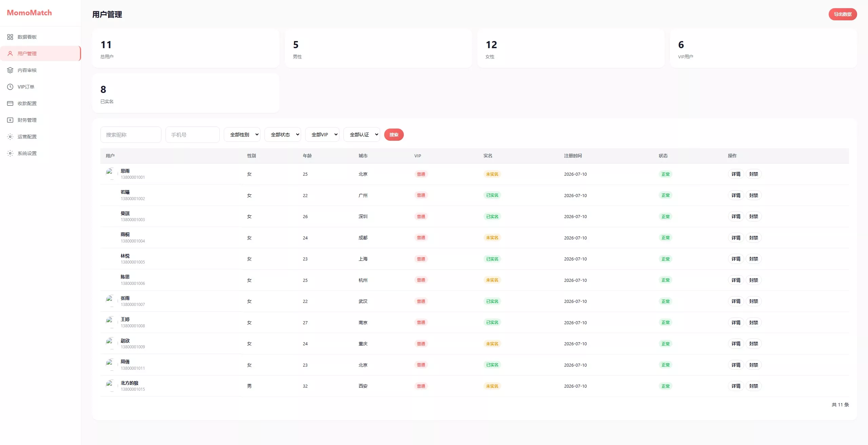868x445 pixels.
Task: Click the 年龄 column header
Action: [x=307, y=156]
